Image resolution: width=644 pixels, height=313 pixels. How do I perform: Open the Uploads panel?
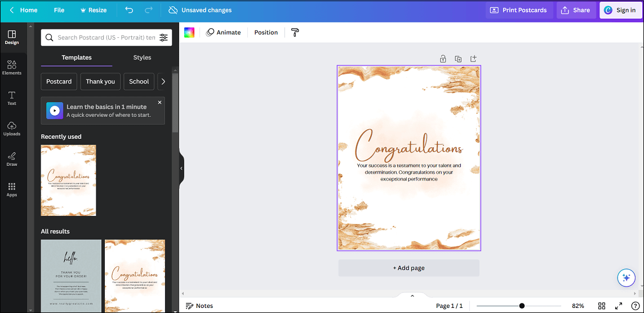[x=12, y=129]
